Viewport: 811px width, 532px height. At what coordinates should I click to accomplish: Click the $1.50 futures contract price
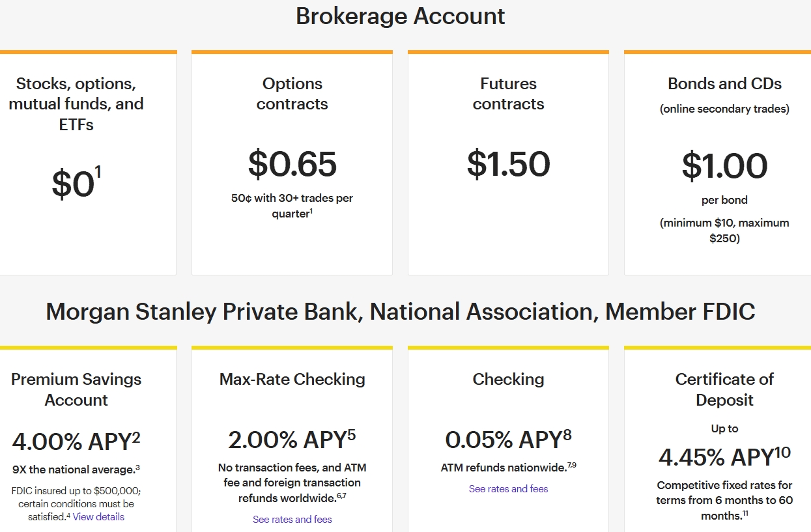[x=508, y=164]
